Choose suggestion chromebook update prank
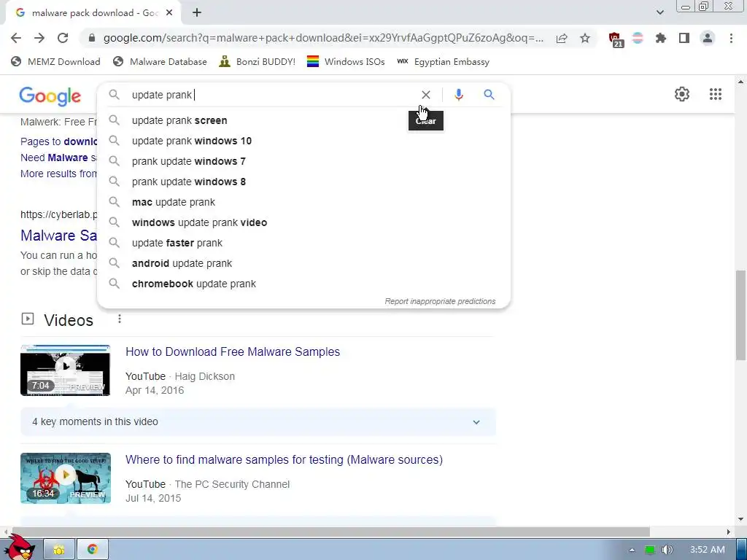Screen dimensions: 747x560 (303, 284)
